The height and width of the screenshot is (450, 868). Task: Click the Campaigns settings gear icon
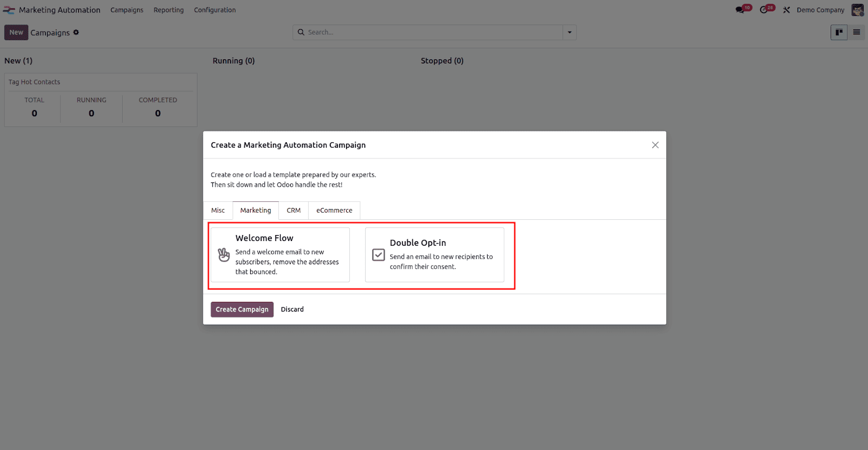point(76,33)
